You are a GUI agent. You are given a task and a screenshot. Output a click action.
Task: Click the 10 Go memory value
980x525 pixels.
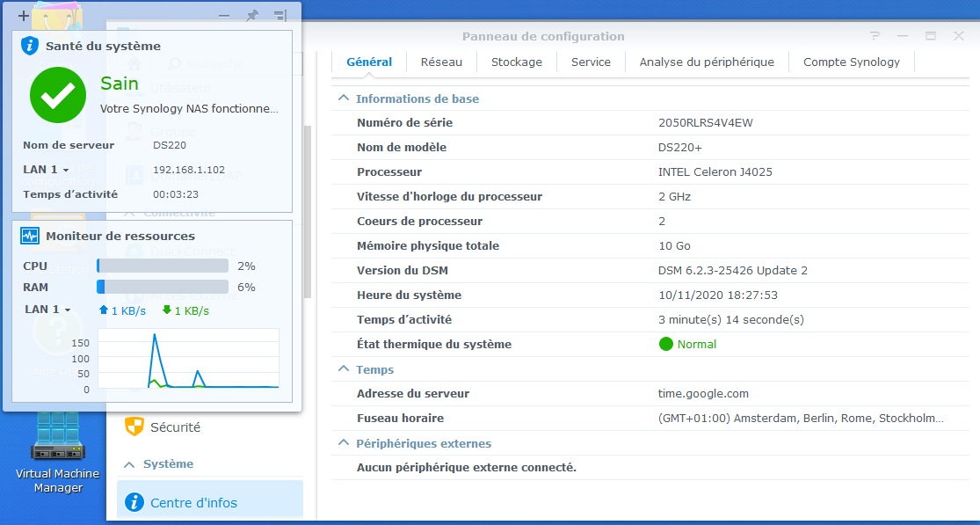click(674, 245)
